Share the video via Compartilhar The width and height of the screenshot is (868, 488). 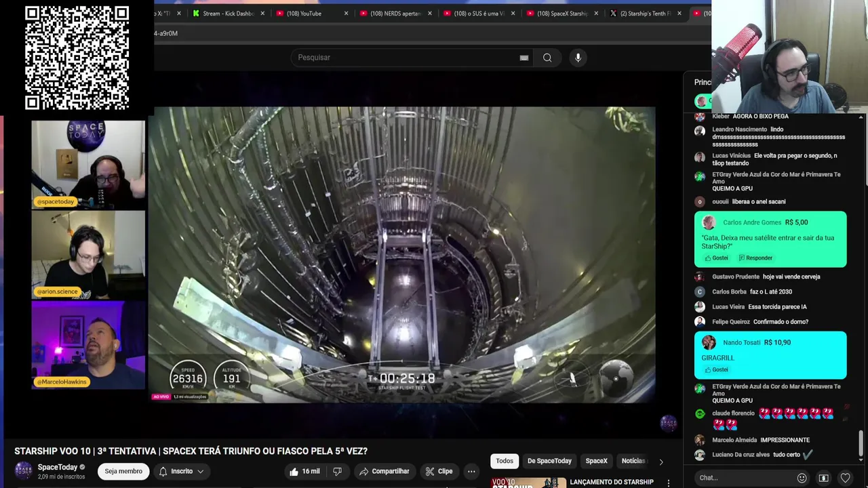[384, 471]
